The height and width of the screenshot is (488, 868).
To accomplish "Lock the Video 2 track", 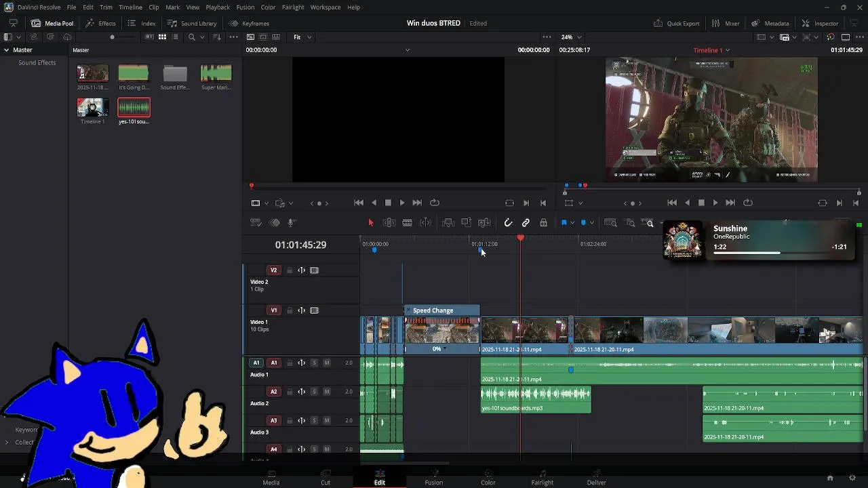I will click(290, 270).
